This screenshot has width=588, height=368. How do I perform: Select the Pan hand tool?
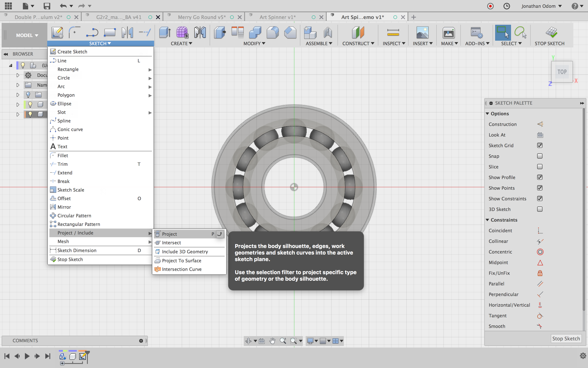272,341
